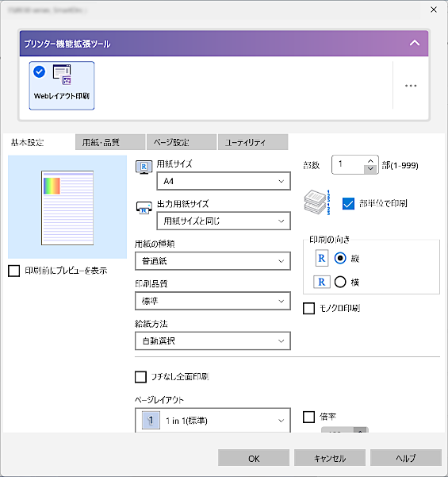Viewport: 448px width, 477px height.
Task: Select 横 orientation radio button
Action: pos(340,282)
